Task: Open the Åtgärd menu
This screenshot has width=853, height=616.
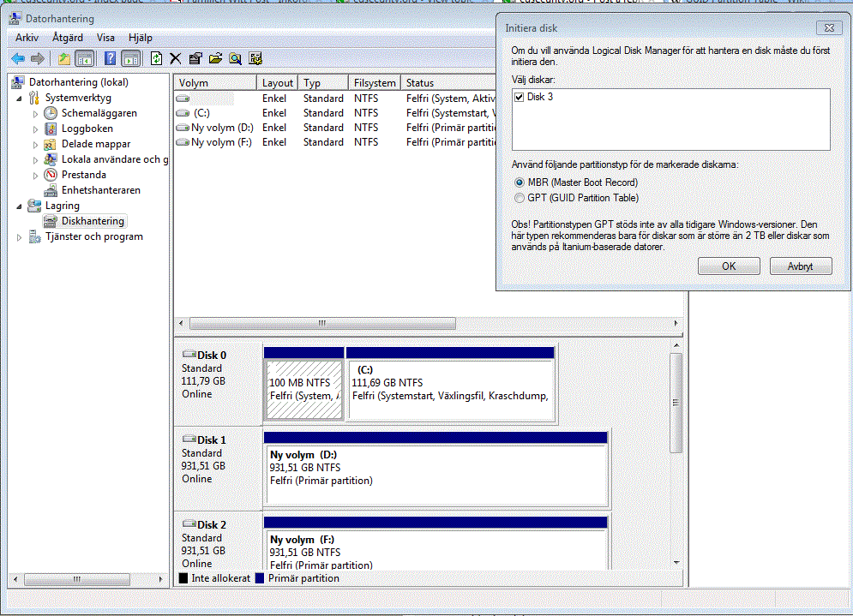Action: pyautogui.click(x=68, y=38)
